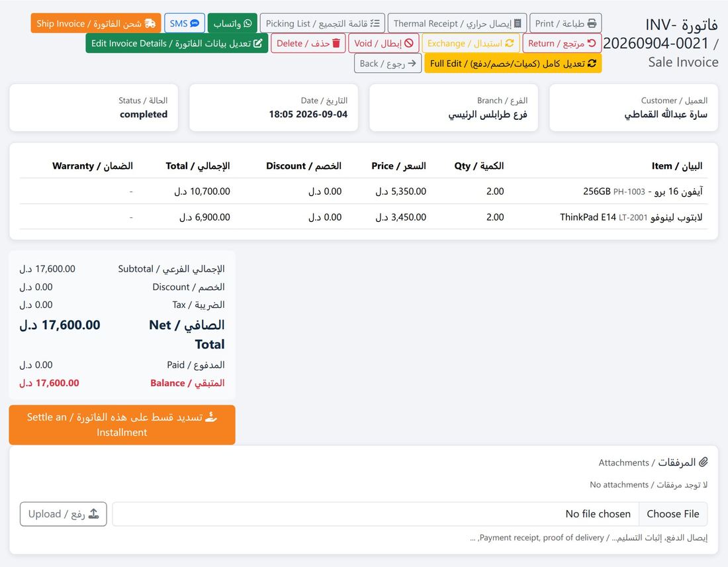The height and width of the screenshot is (567, 728).
Task: Click the 'Price / السعر' column header
Action: [398, 166]
